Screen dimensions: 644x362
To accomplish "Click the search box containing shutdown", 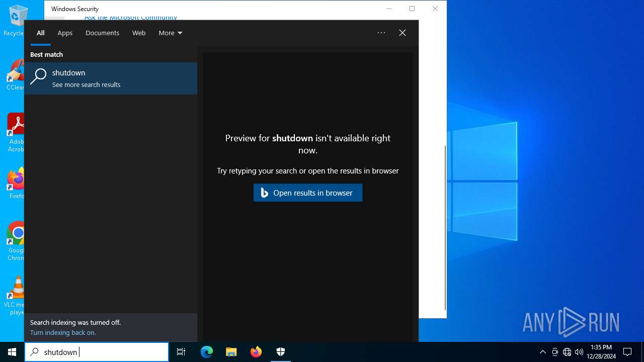I will point(97,352).
